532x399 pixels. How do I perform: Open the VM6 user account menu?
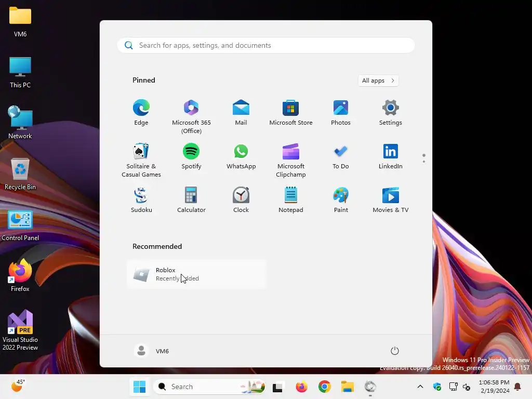coord(152,351)
